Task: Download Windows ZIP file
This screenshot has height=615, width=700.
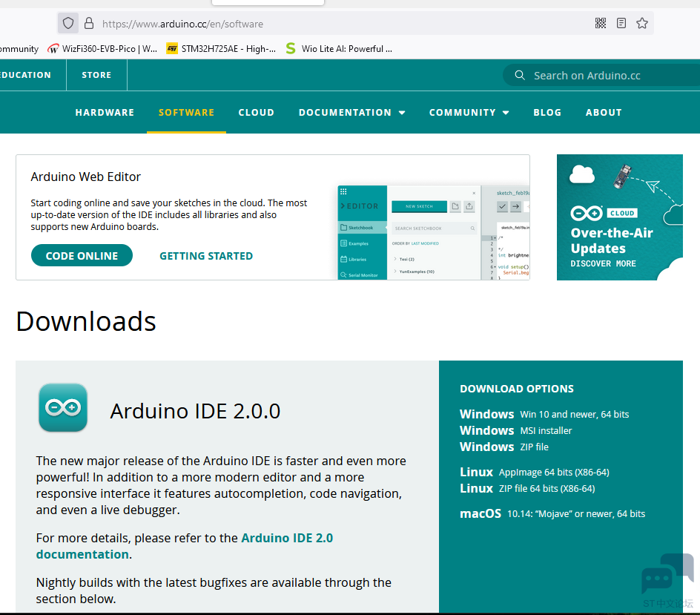Action: coord(504,447)
